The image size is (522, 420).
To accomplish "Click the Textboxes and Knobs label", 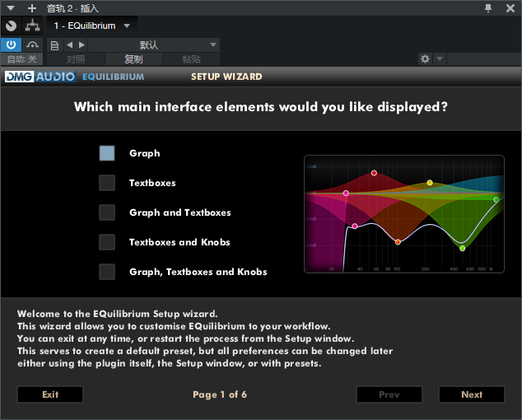I will (179, 242).
